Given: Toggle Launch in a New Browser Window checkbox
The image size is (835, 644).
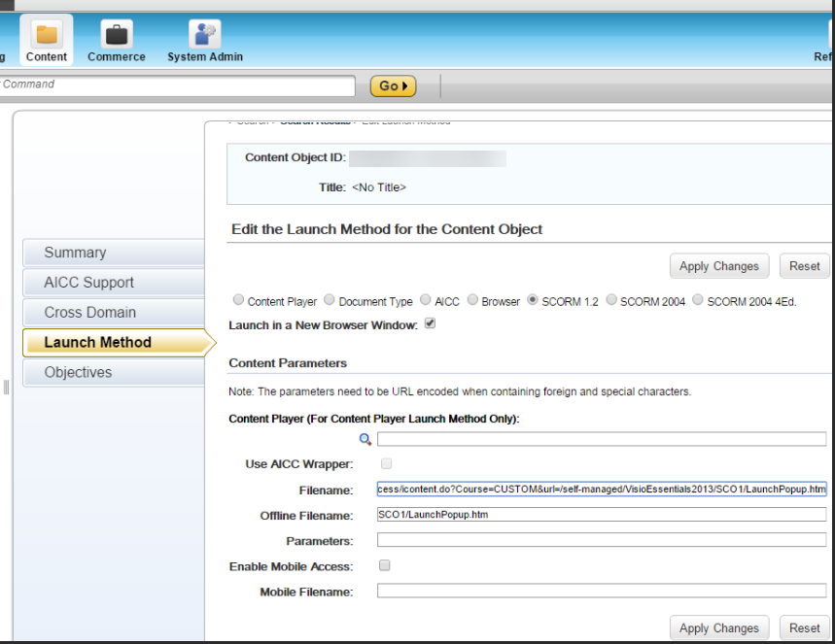Looking at the screenshot, I should click(431, 323).
